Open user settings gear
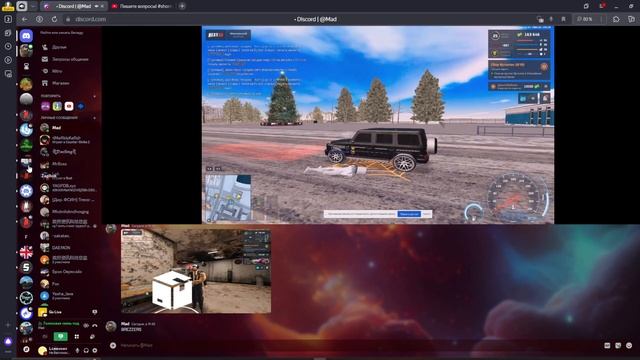 (95, 350)
